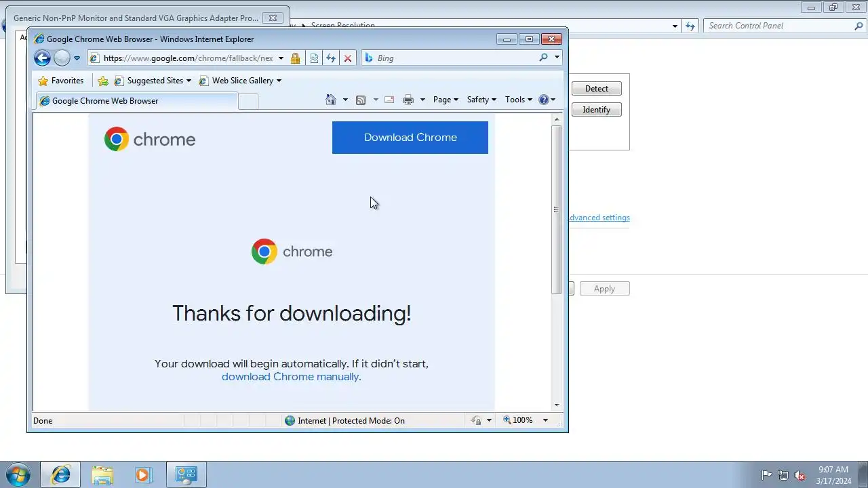Open the Tools menu

pyautogui.click(x=519, y=100)
